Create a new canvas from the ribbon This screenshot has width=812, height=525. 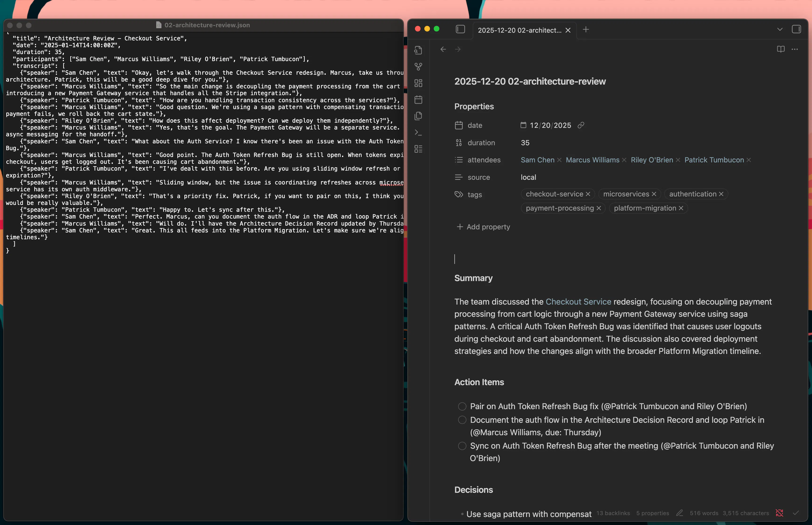point(418,83)
